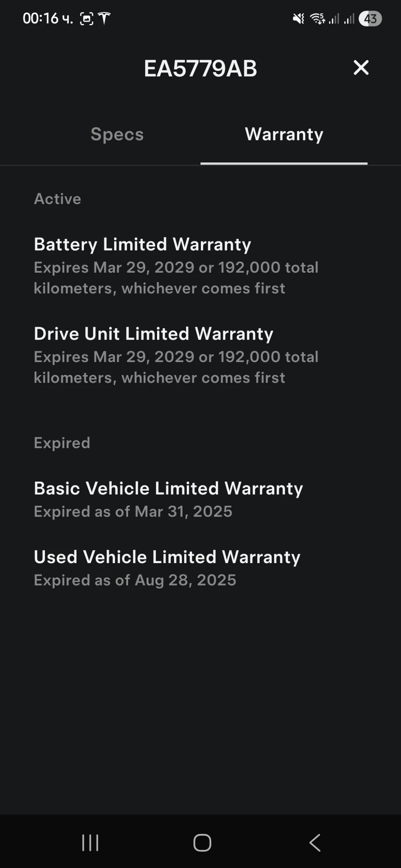Viewport: 401px width, 868px height.
Task: Tap the screen capture status icon
Action: pos(86,18)
